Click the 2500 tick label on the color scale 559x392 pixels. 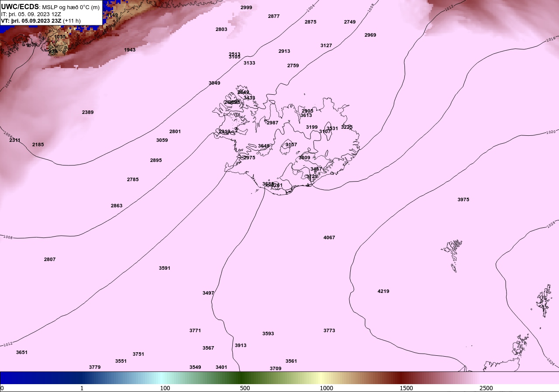[x=486, y=388]
